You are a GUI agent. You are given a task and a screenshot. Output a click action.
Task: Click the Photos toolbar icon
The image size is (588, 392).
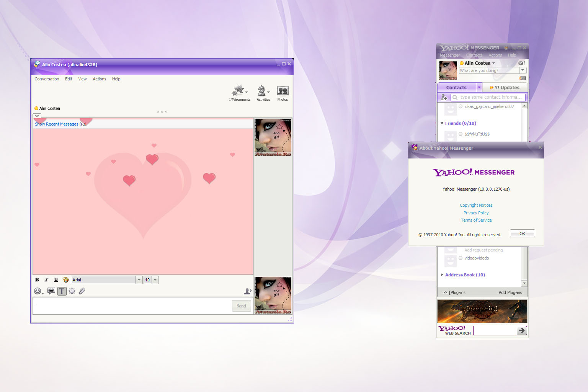pyautogui.click(x=283, y=93)
